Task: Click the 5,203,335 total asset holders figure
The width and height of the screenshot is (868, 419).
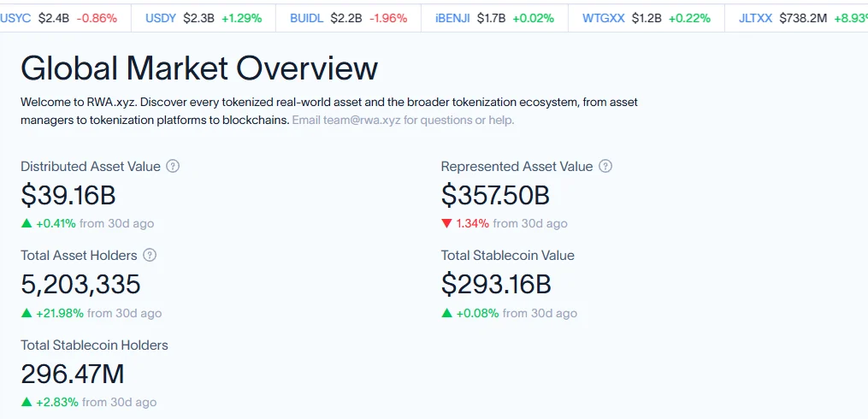Action: pos(81,285)
